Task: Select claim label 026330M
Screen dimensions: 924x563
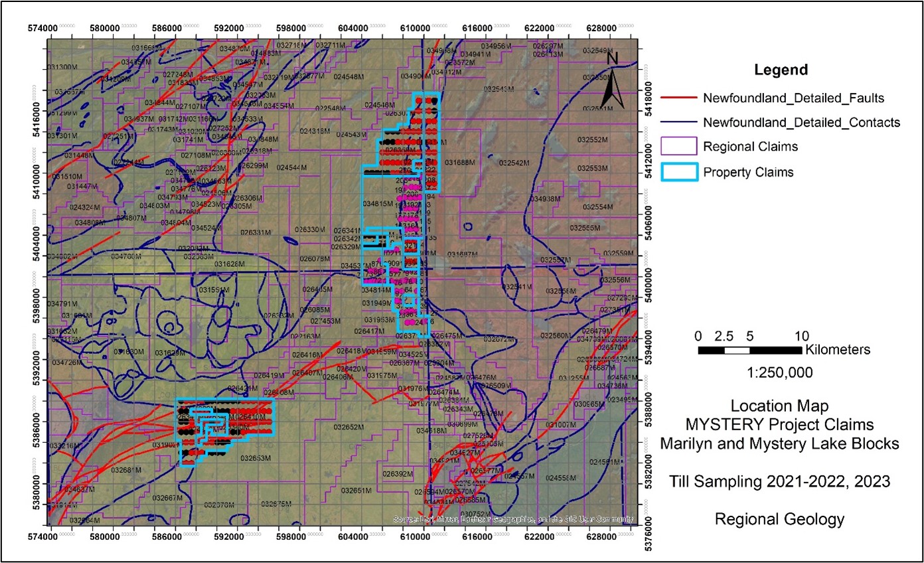Action: (x=311, y=229)
